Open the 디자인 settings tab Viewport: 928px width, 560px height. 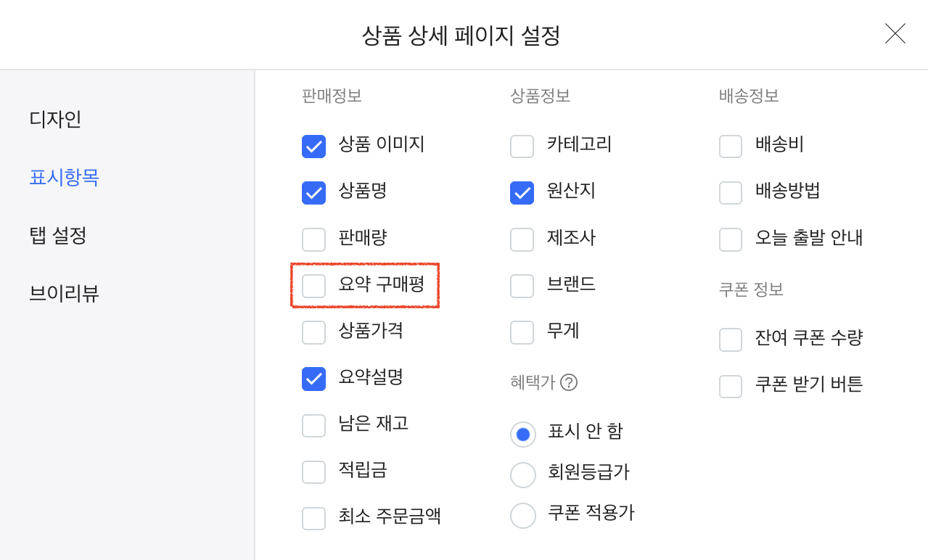click(55, 119)
